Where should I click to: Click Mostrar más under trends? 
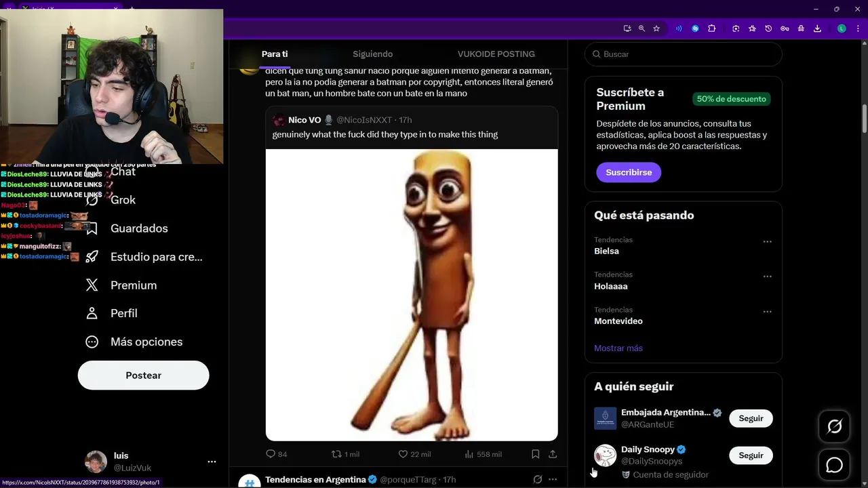click(618, 348)
